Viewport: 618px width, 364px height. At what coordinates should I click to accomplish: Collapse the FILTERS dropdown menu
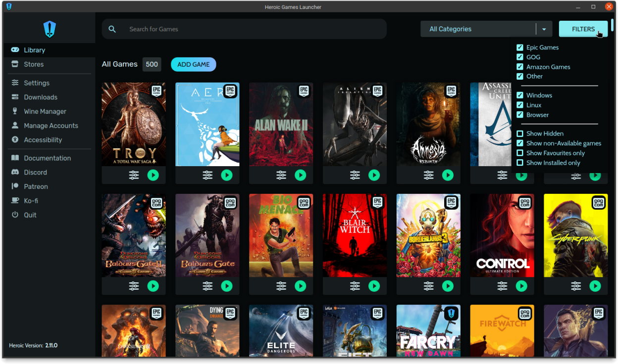(x=583, y=29)
